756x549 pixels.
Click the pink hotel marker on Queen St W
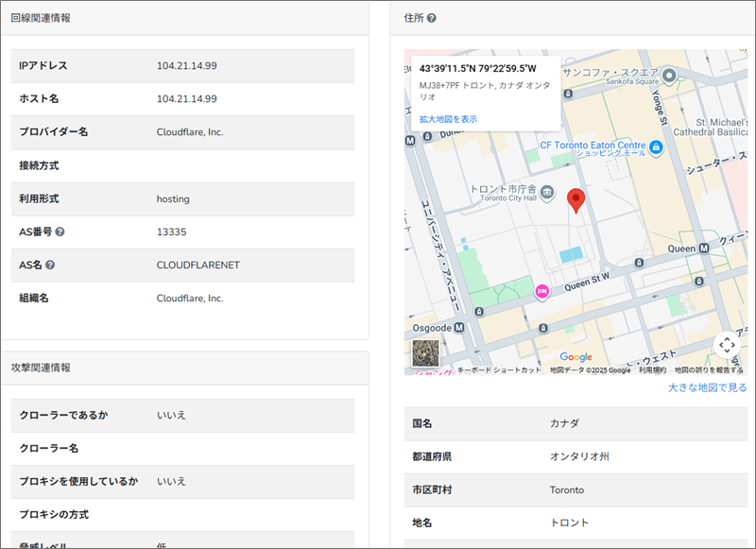pyautogui.click(x=542, y=292)
